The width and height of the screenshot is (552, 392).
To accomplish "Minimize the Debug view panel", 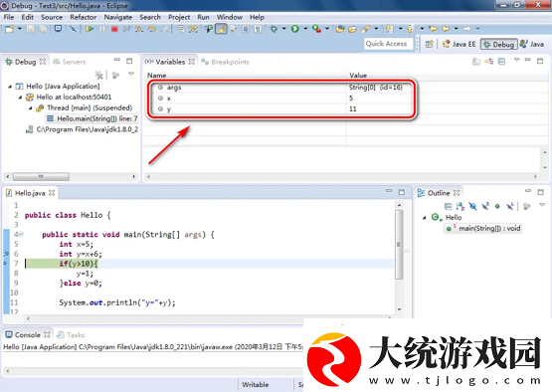I will click(x=117, y=61).
